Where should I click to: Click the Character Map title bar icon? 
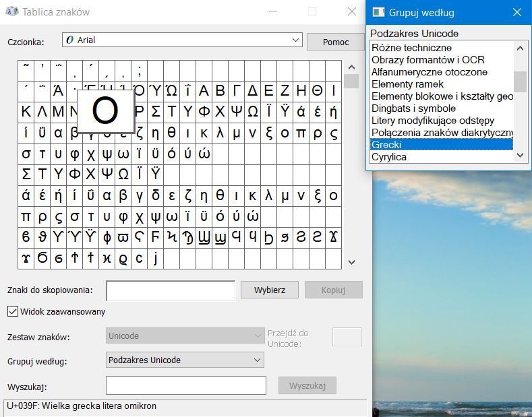tap(11, 11)
